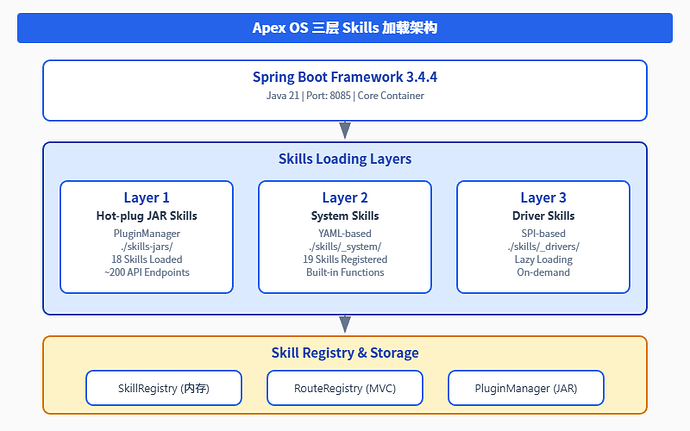This screenshot has height=431, width=690.
Task: Click the Skills Loading Layers heading
Action: (x=345, y=158)
